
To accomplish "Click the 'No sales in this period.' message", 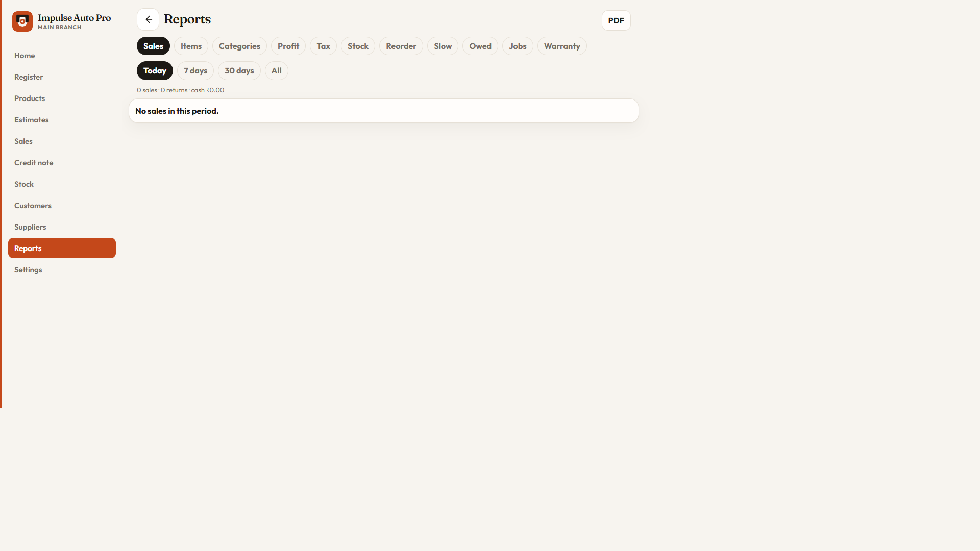I will click(177, 111).
